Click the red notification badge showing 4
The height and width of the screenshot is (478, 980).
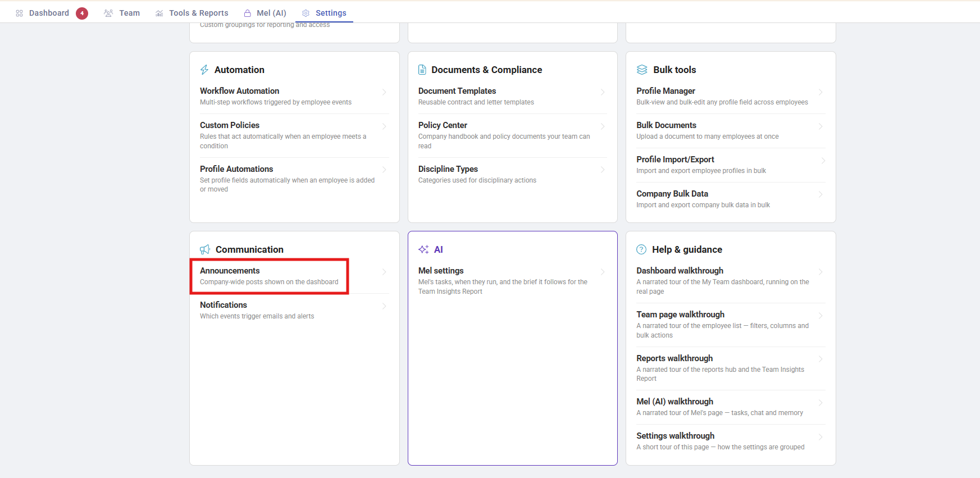click(82, 13)
